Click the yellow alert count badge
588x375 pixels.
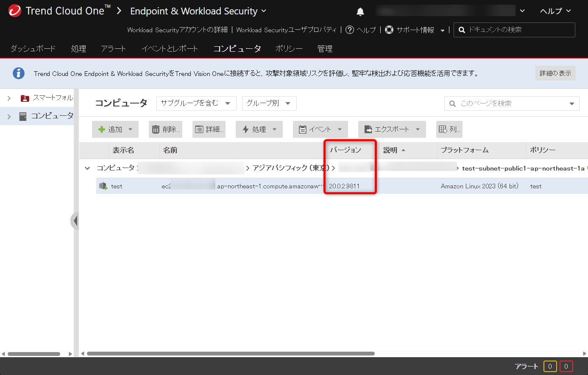point(550,367)
